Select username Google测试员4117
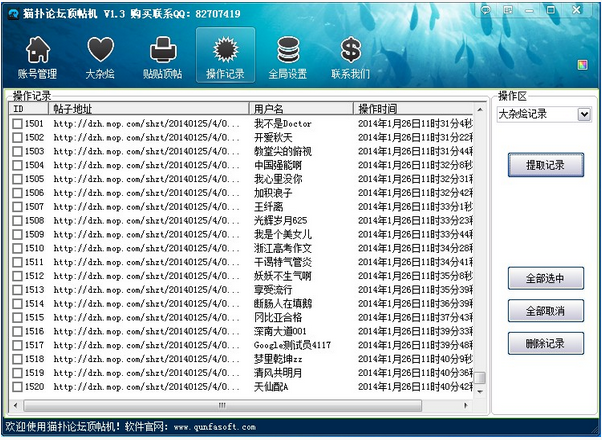 [x=292, y=345]
